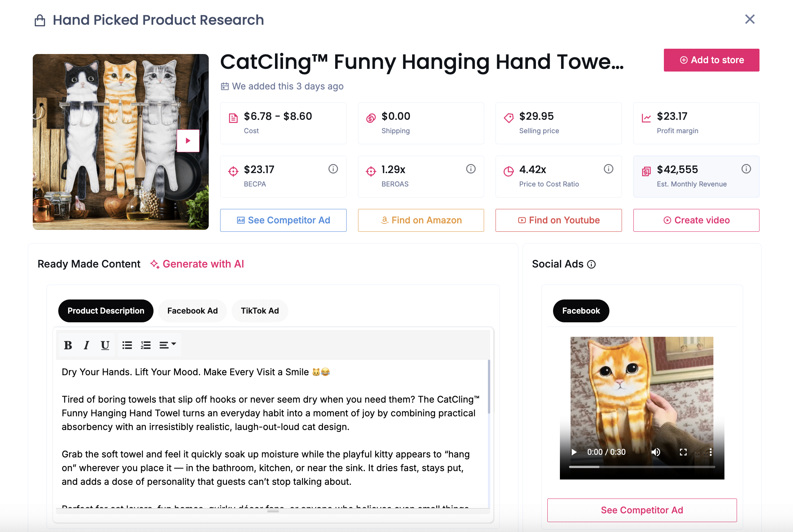
Task: Enter fullscreen on the ad video
Action: (x=683, y=452)
